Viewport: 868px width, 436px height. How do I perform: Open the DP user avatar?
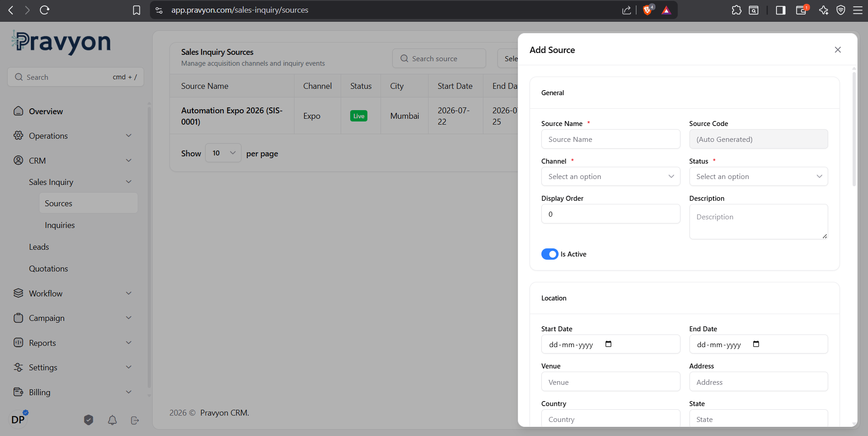18,420
